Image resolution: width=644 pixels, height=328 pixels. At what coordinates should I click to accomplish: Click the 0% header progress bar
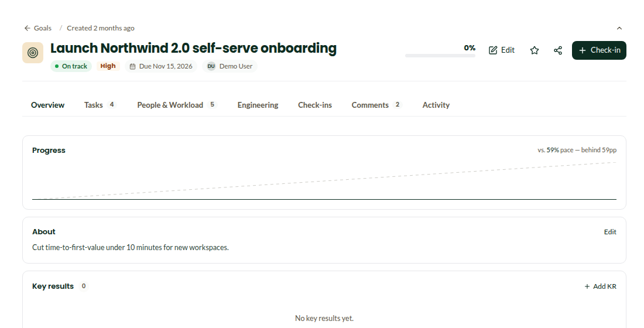[x=440, y=56]
